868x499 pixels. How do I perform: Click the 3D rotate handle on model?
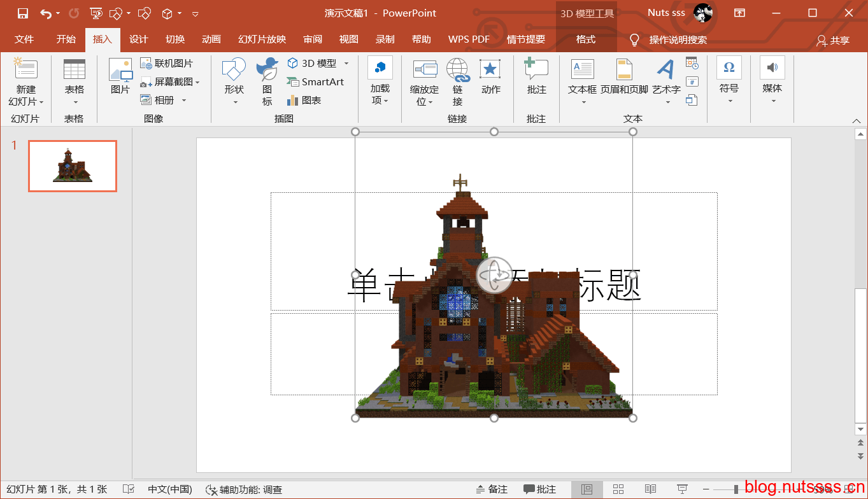[494, 276]
